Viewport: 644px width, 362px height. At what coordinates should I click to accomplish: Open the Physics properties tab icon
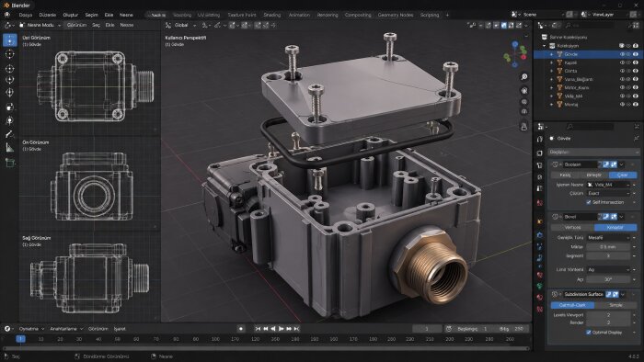[540, 258]
